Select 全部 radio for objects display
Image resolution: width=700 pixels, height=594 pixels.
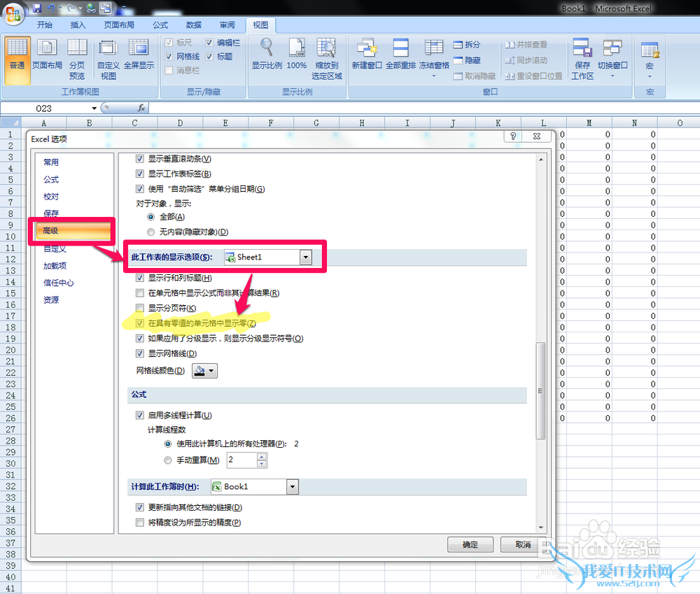click(x=151, y=217)
